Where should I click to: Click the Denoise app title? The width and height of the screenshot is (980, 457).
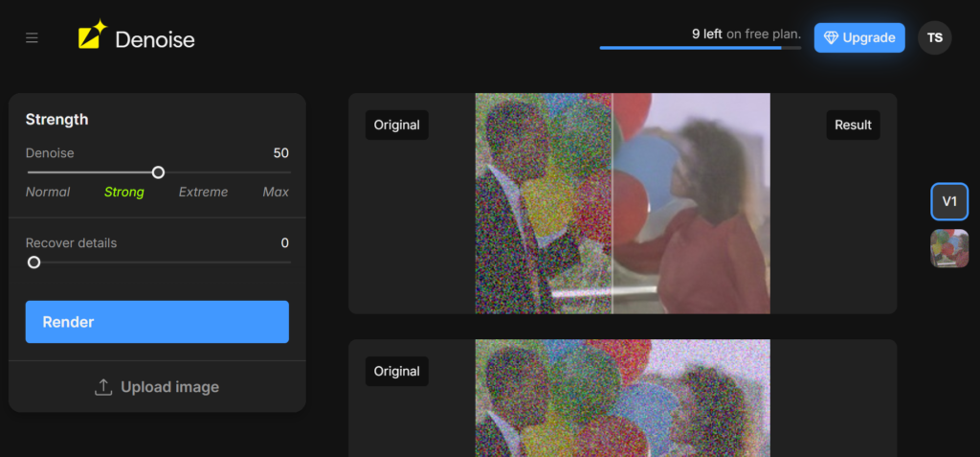pos(155,40)
